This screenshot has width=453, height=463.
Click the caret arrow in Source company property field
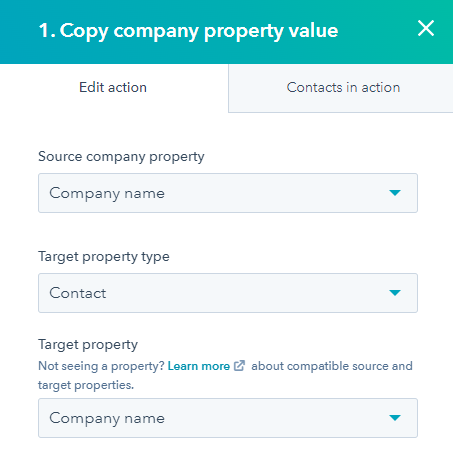[x=395, y=193]
